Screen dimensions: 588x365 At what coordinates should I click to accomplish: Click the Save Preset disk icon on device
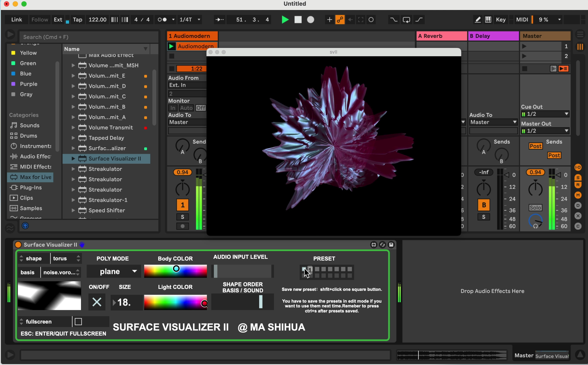(391, 245)
